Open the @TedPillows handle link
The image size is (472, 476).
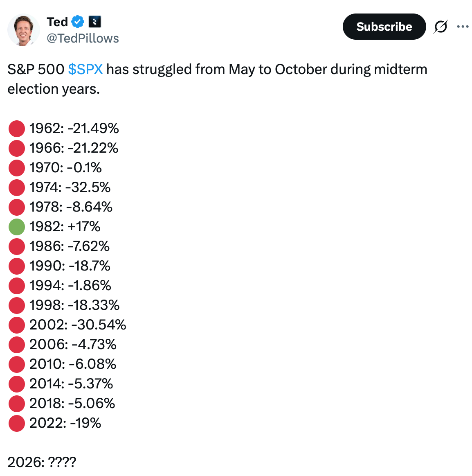click(x=83, y=38)
